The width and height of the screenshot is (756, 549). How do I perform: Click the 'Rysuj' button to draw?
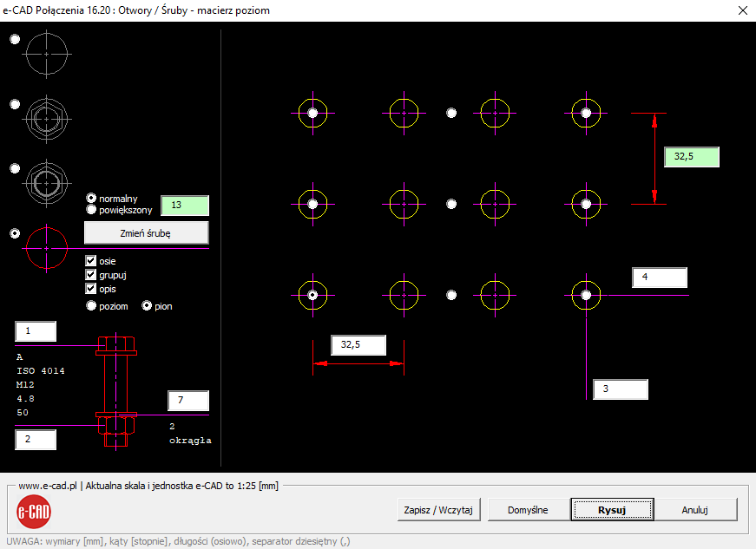point(612,510)
